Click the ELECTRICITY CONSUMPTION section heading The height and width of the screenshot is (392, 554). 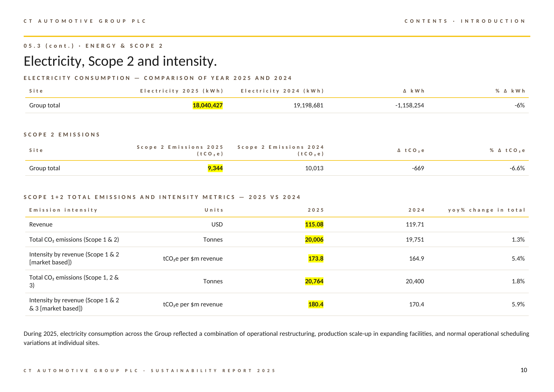(x=158, y=78)
